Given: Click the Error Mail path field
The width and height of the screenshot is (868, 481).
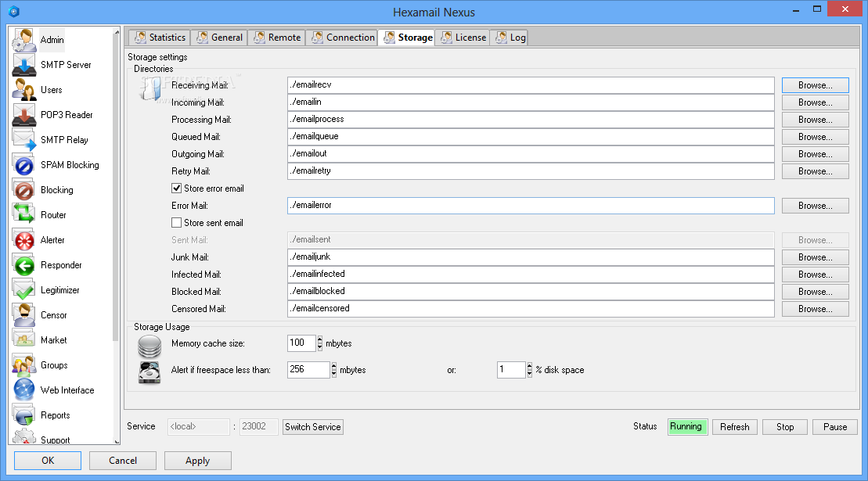Looking at the screenshot, I should [531, 206].
